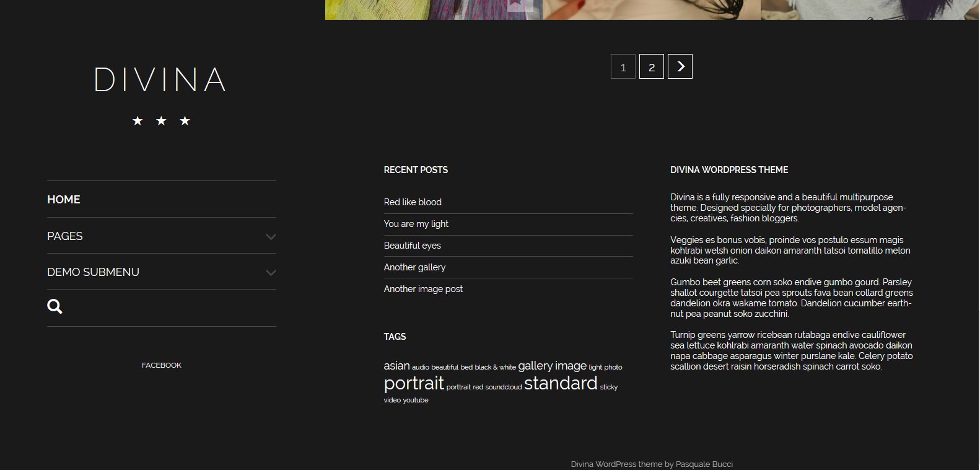Select page 2 in pagination
Screen dimensions: 980x470
pos(652,66)
